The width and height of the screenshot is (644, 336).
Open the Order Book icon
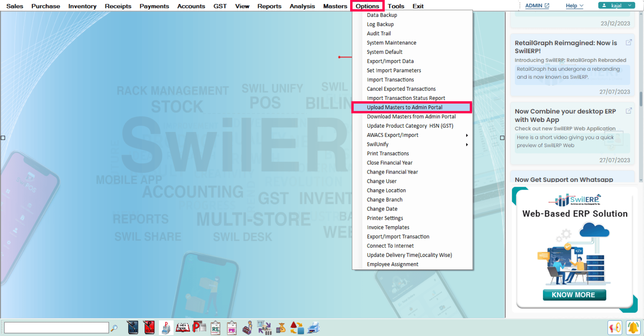[x=182, y=328]
